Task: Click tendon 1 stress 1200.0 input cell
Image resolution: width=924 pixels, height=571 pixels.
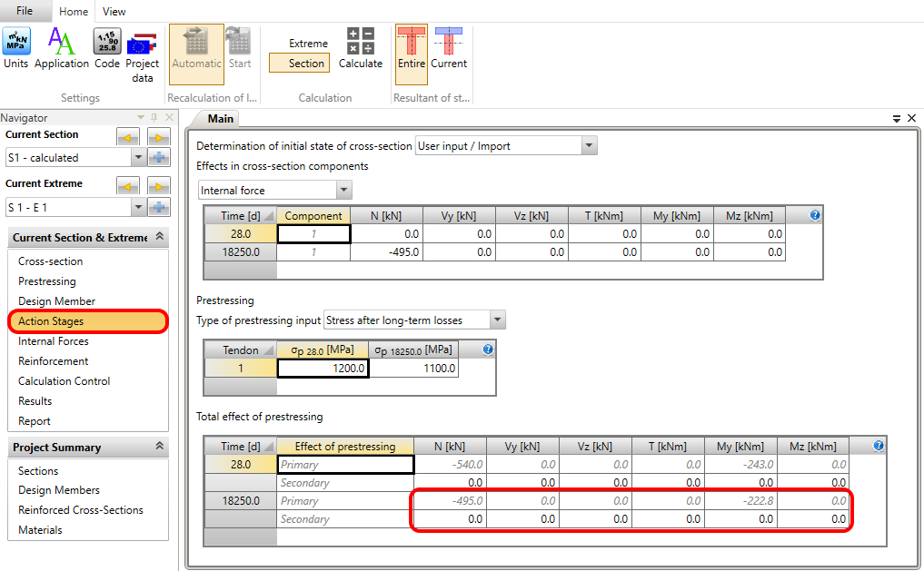Action: coord(323,369)
